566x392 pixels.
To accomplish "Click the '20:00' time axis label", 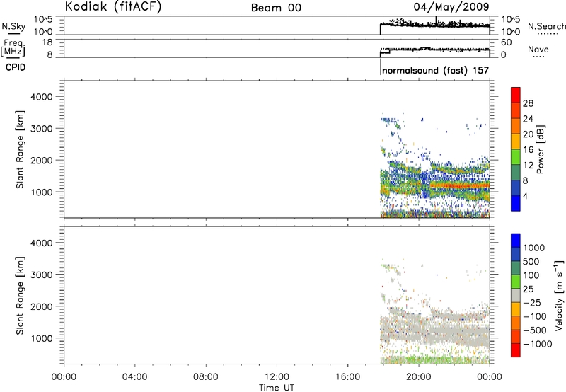I will pyautogui.click(x=418, y=377).
